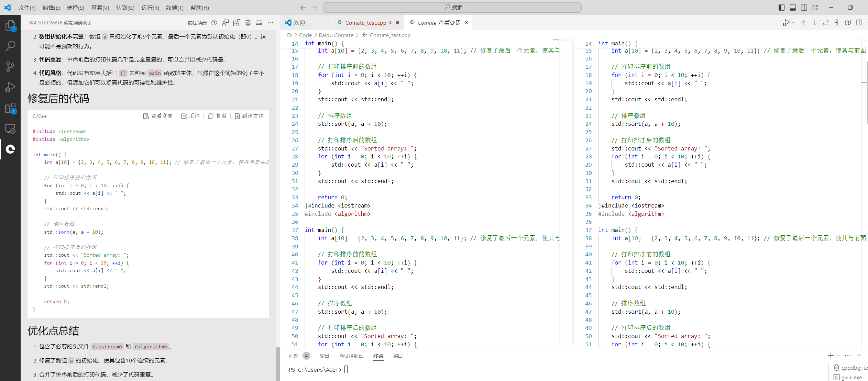Open the 编辑(E) menu
This screenshot has height=381, width=868.
(x=51, y=8)
